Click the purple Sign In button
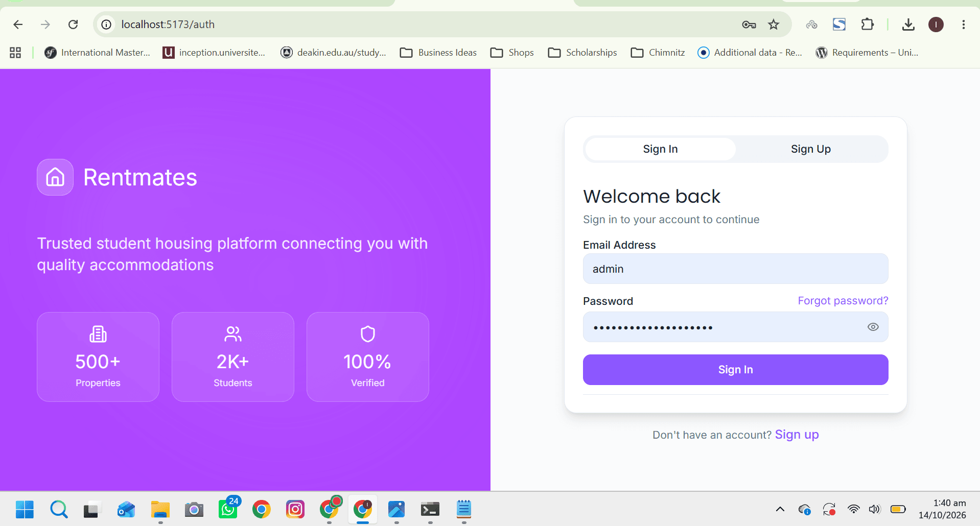This screenshot has width=980, height=526. click(735, 370)
